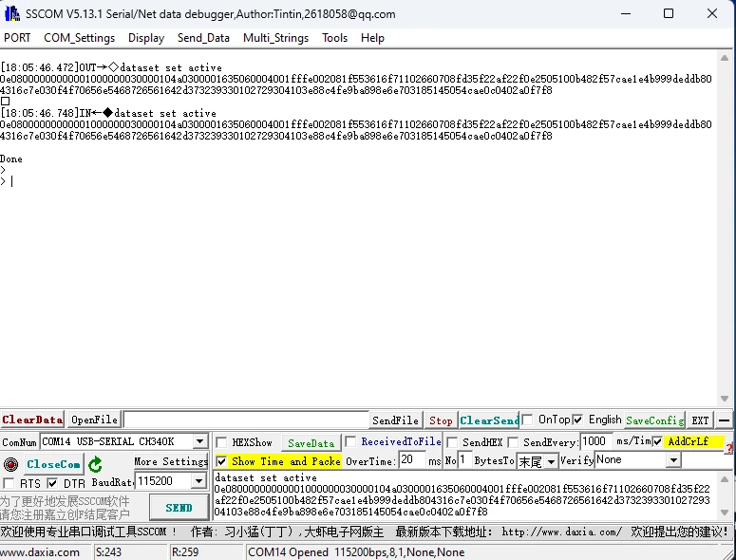Disable the AddCrLf checkbox
Screen dimensions: 736x560
pos(657,441)
